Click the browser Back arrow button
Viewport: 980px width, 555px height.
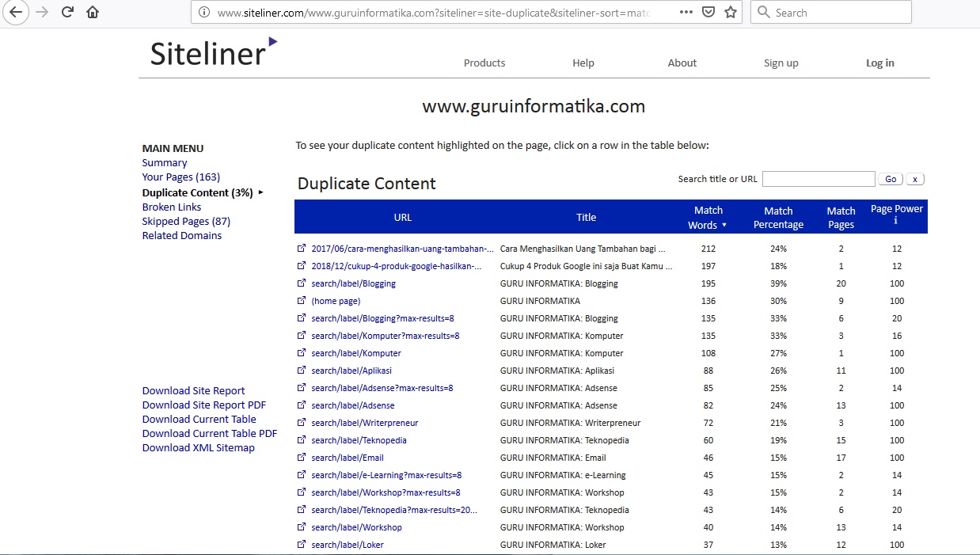click(x=16, y=12)
